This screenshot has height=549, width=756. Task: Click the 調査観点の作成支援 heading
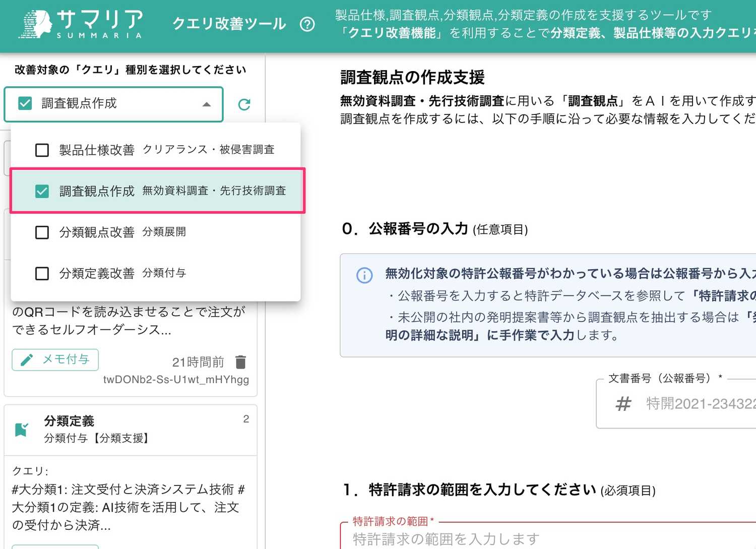pos(412,78)
